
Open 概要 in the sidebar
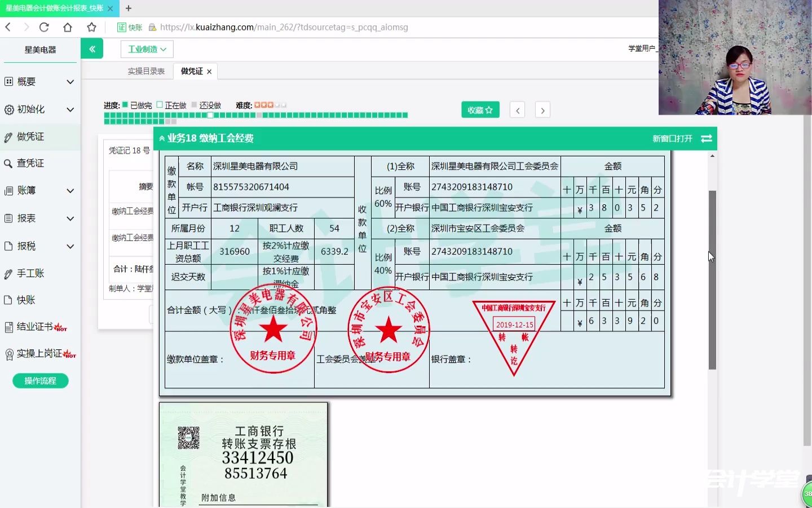27,82
